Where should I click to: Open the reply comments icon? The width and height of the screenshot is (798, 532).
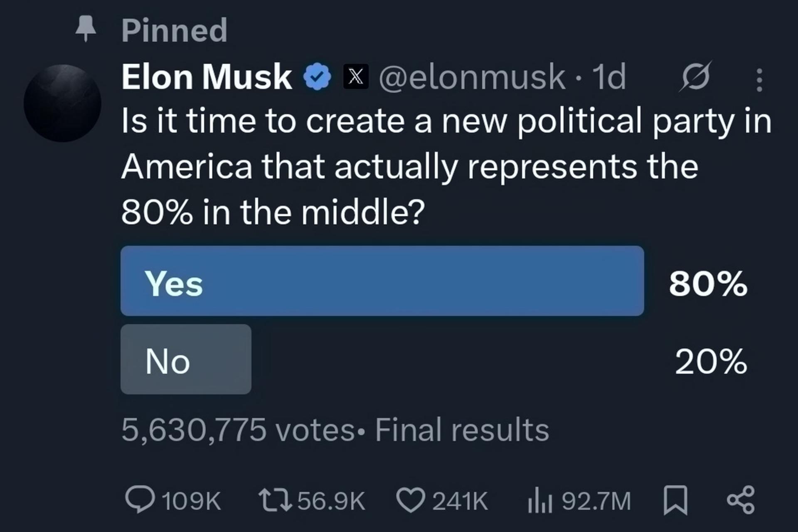coord(140,500)
